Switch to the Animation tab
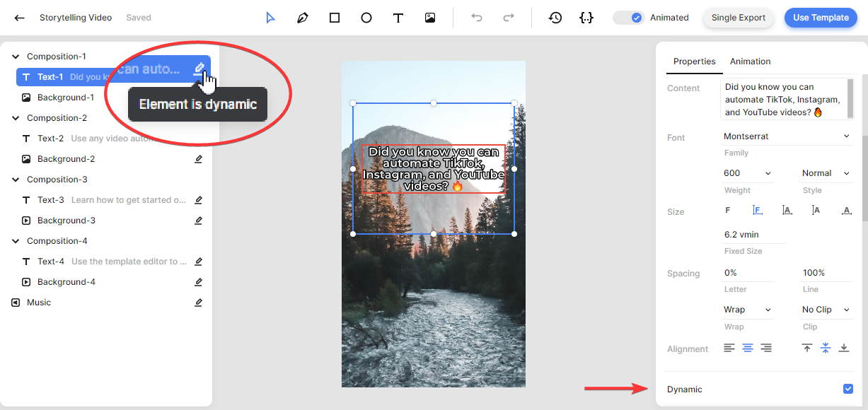The width and height of the screenshot is (868, 410). click(750, 61)
